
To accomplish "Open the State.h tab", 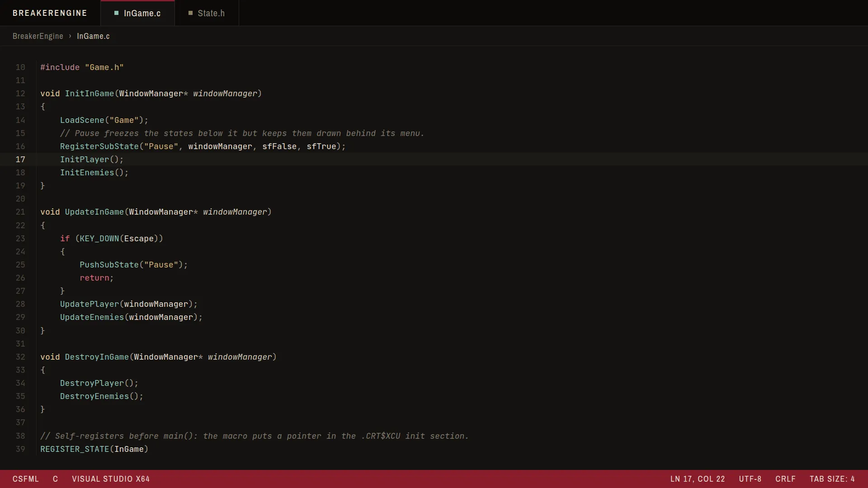I will (x=207, y=13).
